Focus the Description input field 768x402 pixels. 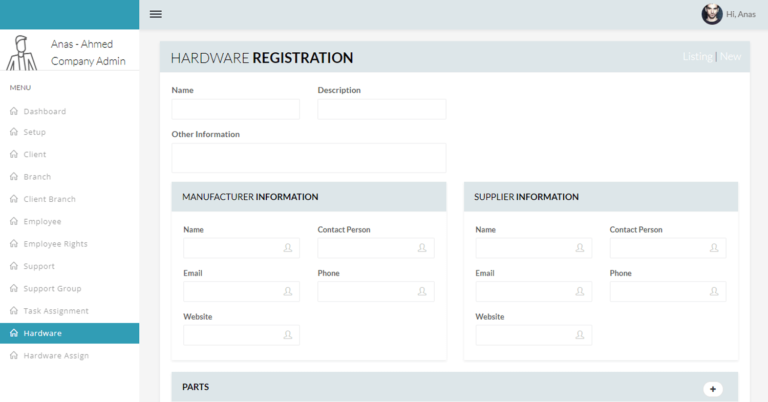381,109
